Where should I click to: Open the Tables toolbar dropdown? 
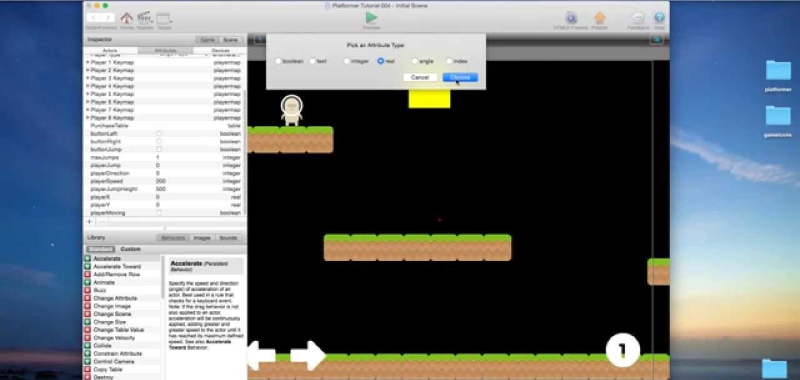pyautogui.click(x=164, y=18)
